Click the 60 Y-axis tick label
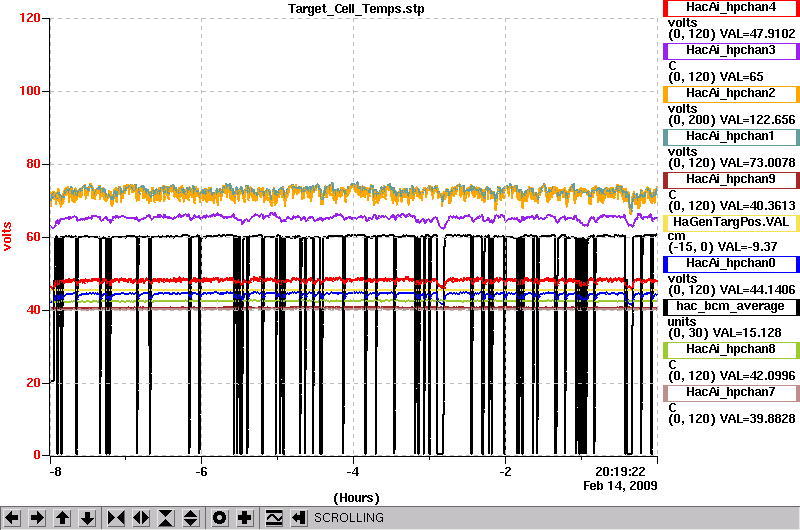Image resolution: width=800 pixels, height=530 pixels. pos(33,237)
